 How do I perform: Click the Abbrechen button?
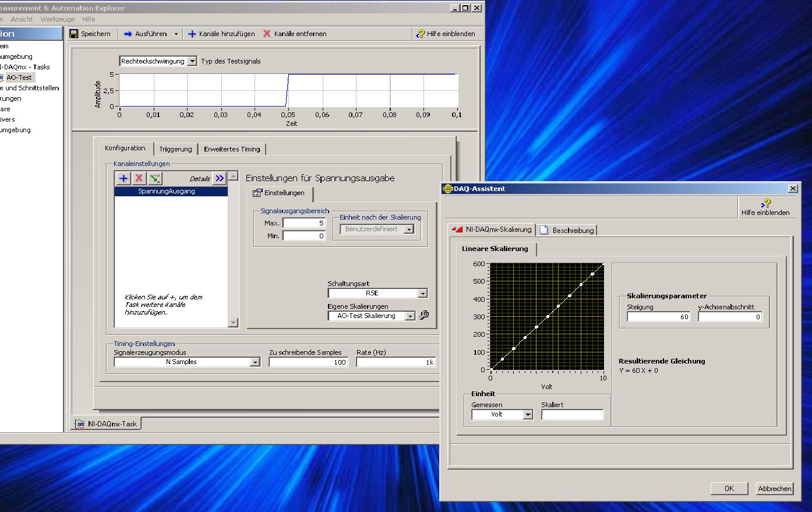point(774,489)
